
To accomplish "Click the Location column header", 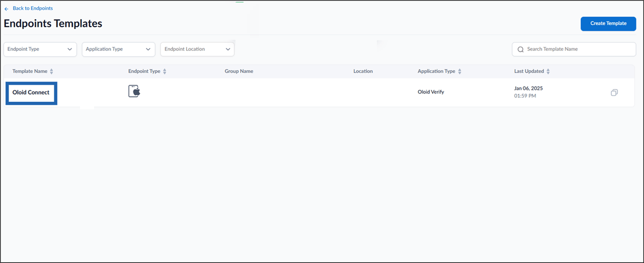I will point(363,72).
